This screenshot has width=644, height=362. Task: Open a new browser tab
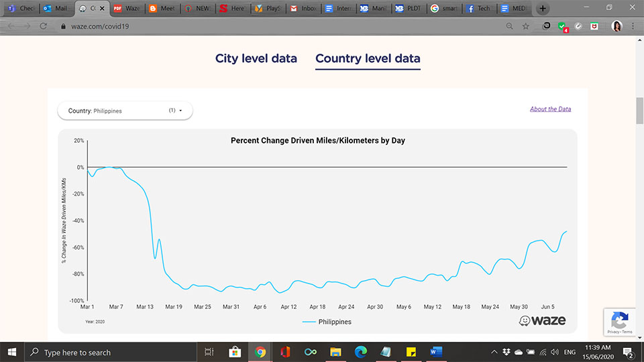543,9
